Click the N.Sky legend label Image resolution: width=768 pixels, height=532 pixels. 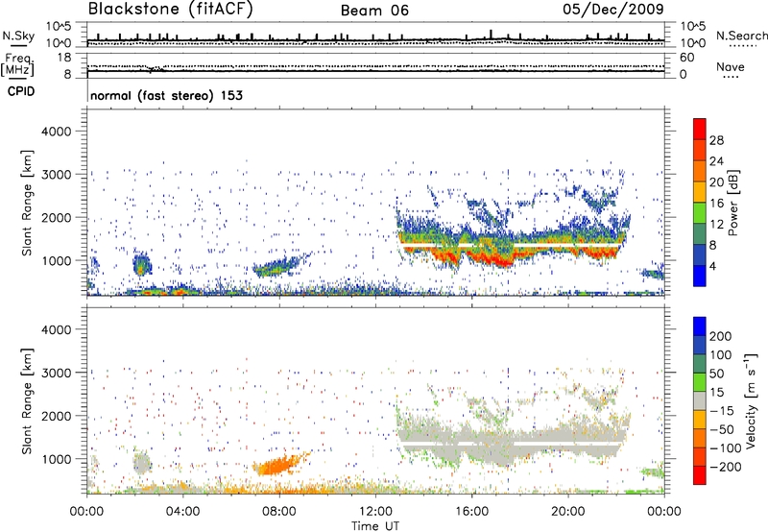coord(18,36)
